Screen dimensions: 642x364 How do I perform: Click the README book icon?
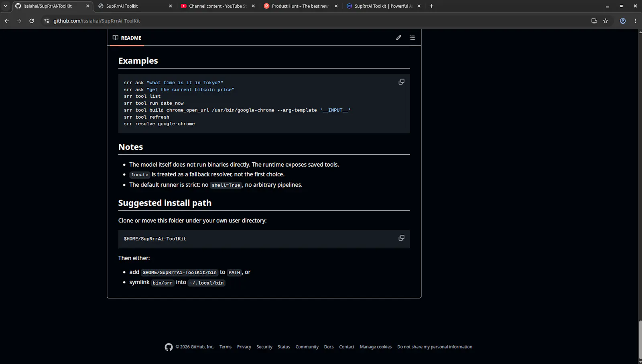point(116,38)
